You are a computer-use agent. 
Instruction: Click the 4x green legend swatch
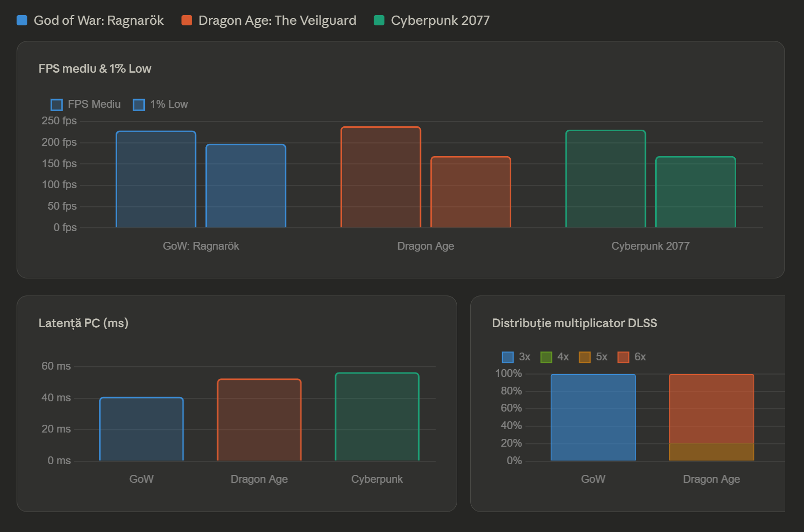[x=546, y=357]
